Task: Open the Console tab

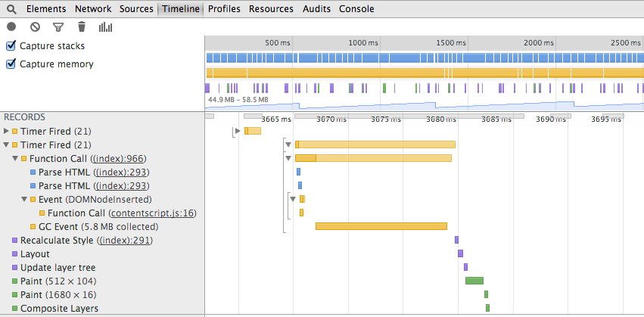Action: tap(356, 9)
